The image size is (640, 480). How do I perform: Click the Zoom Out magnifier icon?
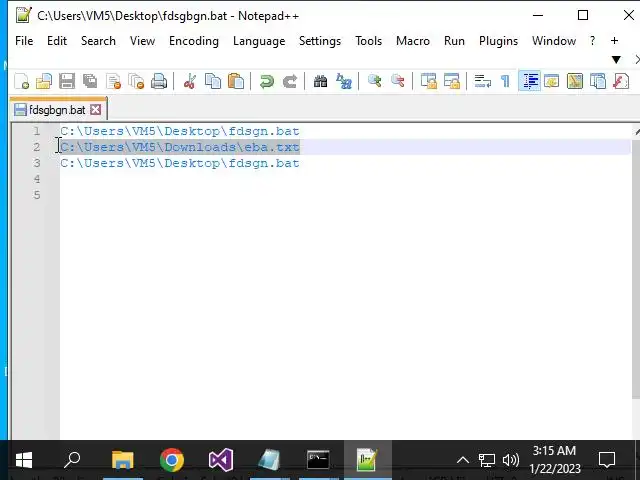pos(398,81)
